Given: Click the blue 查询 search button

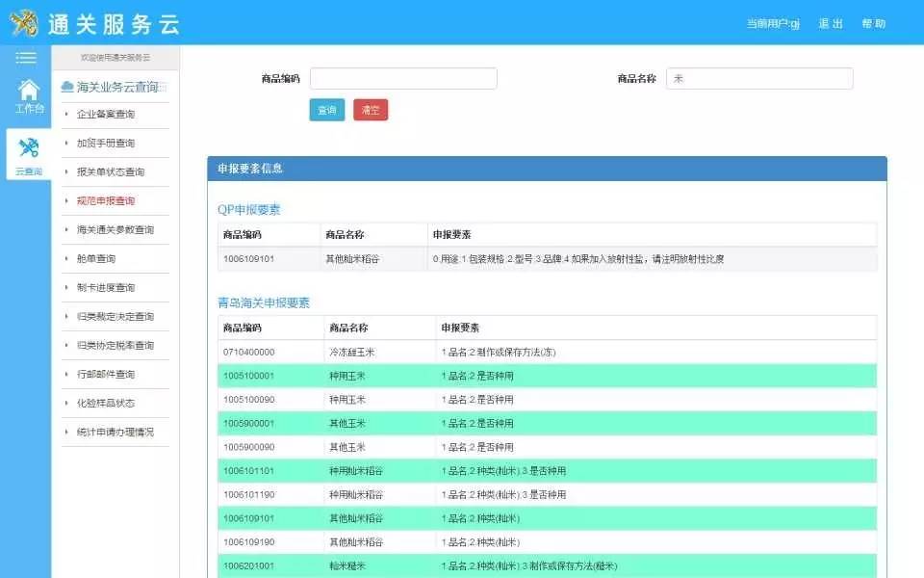Looking at the screenshot, I should point(326,110).
